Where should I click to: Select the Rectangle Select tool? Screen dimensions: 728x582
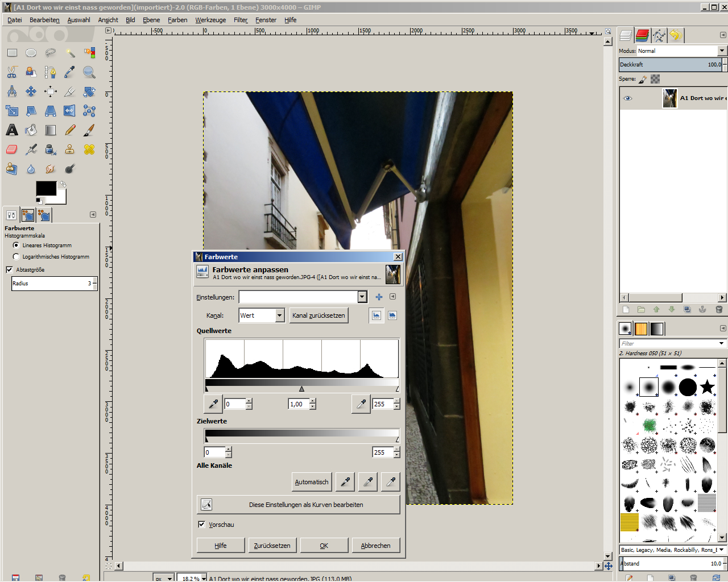(x=12, y=53)
